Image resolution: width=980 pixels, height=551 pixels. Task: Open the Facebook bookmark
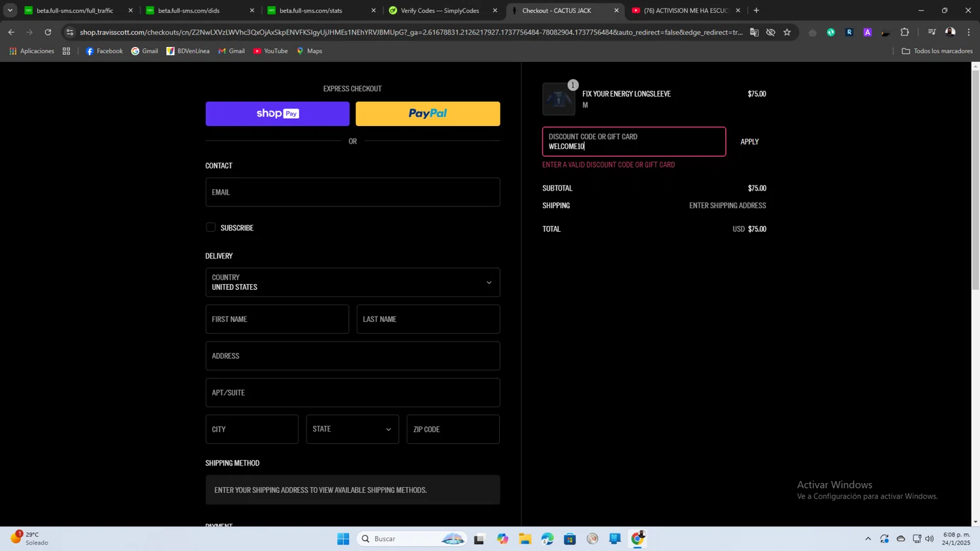click(x=105, y=51)
